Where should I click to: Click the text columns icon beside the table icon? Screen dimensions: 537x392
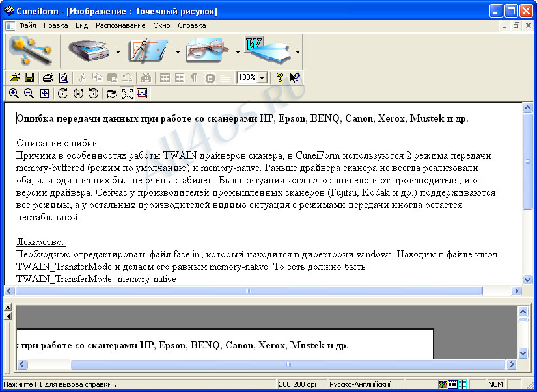click(x=180, y=78)
